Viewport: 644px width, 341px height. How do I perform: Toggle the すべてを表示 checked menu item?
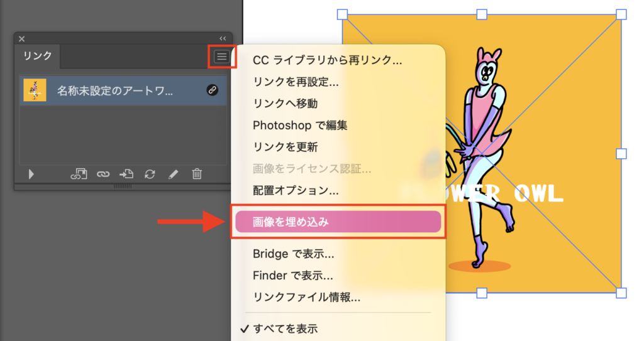tap(285, 328)
